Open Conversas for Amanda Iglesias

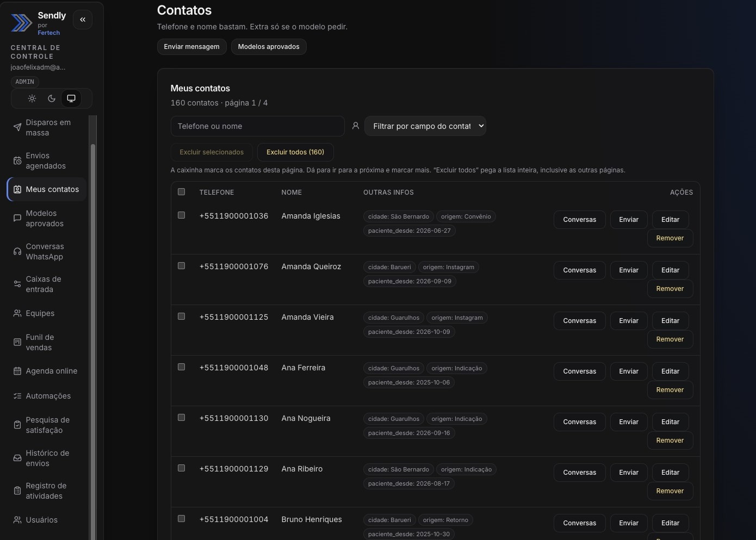pyautogui.click(x=580, y=220)
